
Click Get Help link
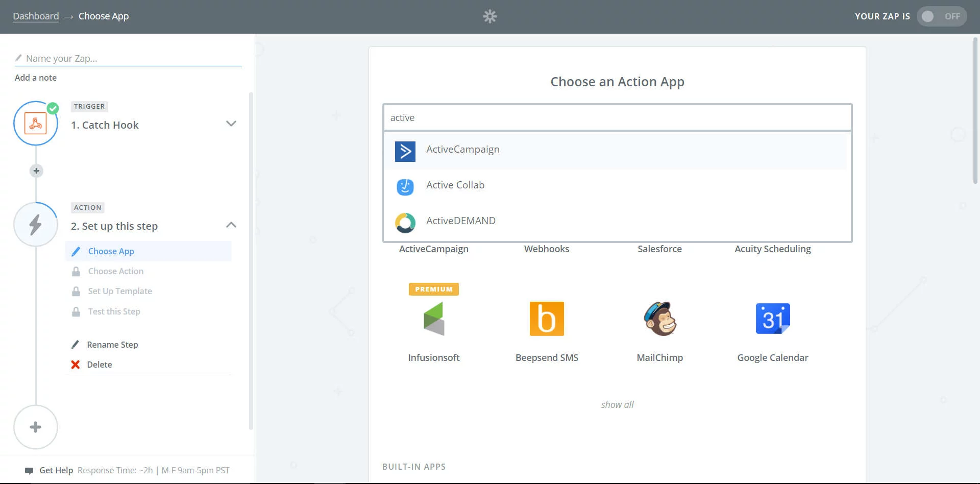56,470
